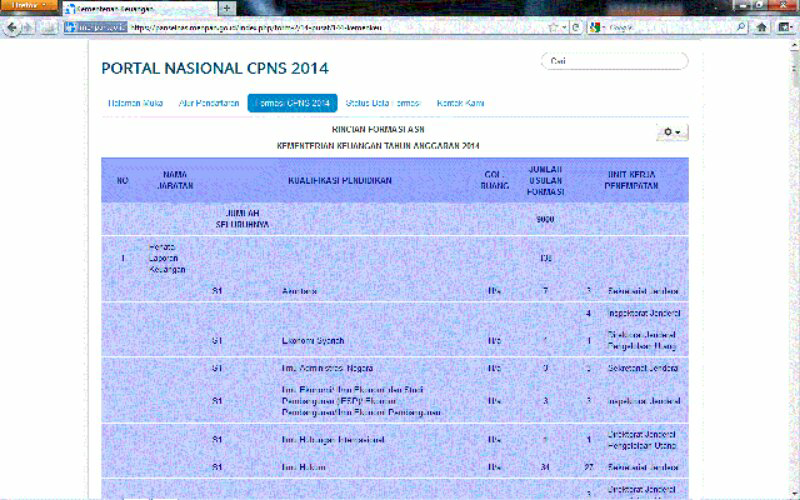
Task: Open the Status Data Formasi tab
Action: 383,103
